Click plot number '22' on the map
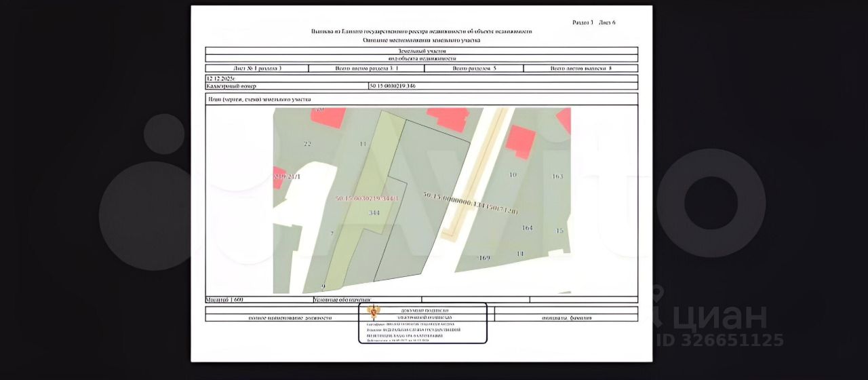 307,144
